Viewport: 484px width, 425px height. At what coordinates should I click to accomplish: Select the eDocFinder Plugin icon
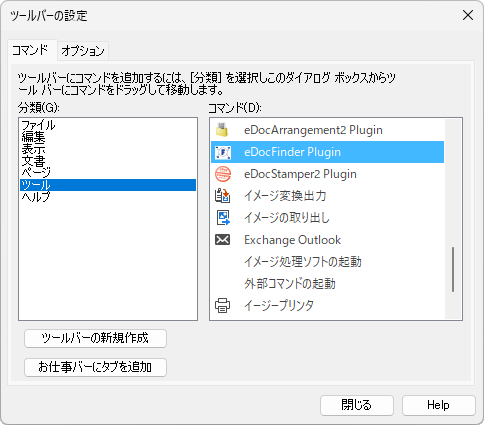(223, 152)
